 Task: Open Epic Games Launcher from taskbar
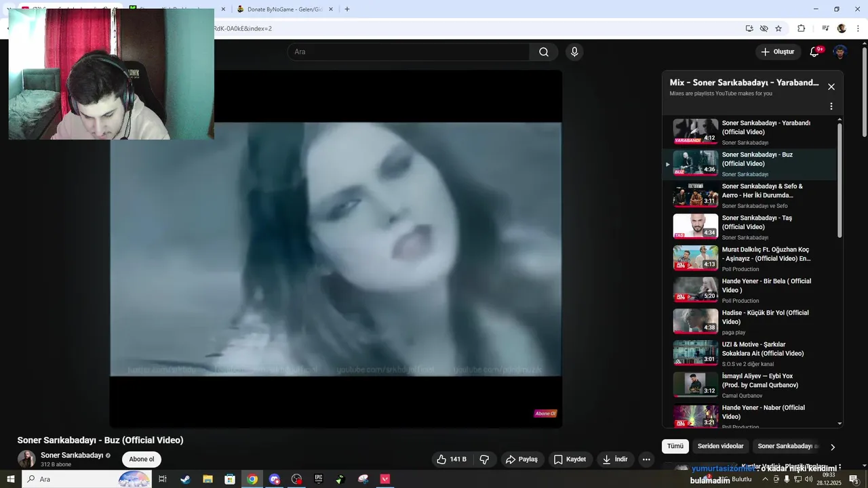click(x=319, y=479)
